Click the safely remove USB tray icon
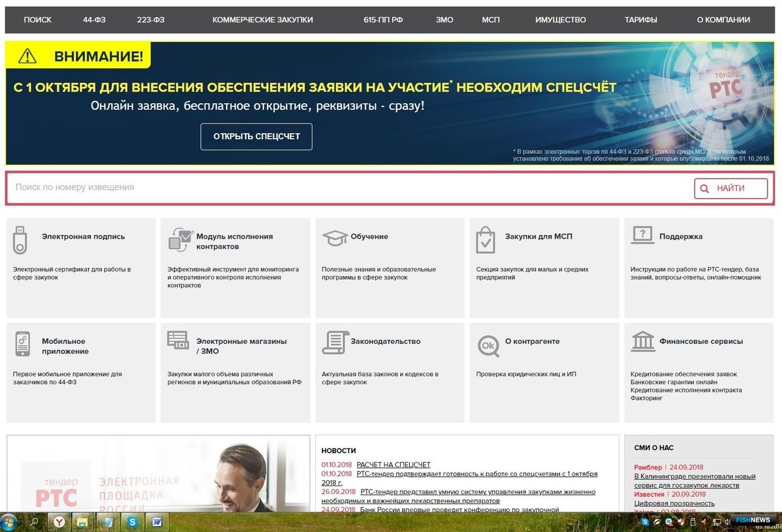The width and height of the screenshot is (782, 532). (692, 522)
